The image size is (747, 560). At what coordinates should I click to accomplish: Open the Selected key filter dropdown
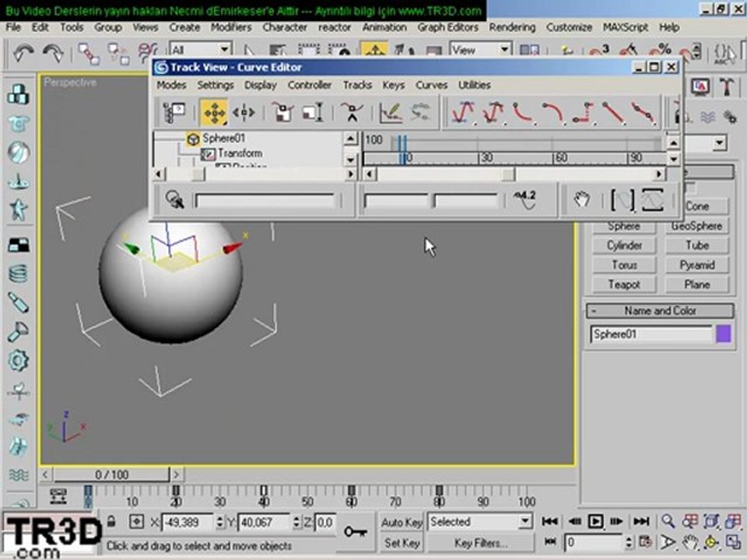[480, 522]
